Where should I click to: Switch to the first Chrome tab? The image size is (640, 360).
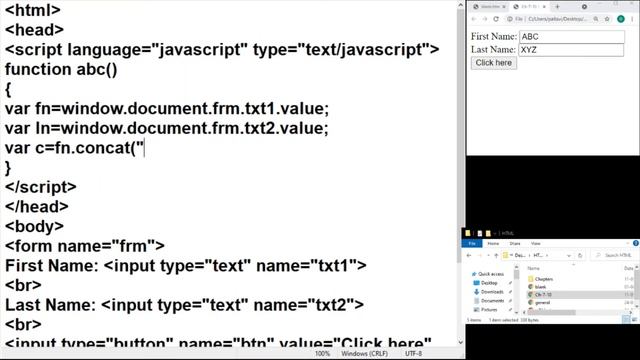tap(489, 7)
